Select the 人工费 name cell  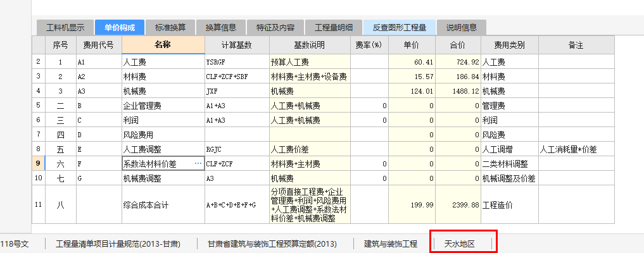(163, 62)
